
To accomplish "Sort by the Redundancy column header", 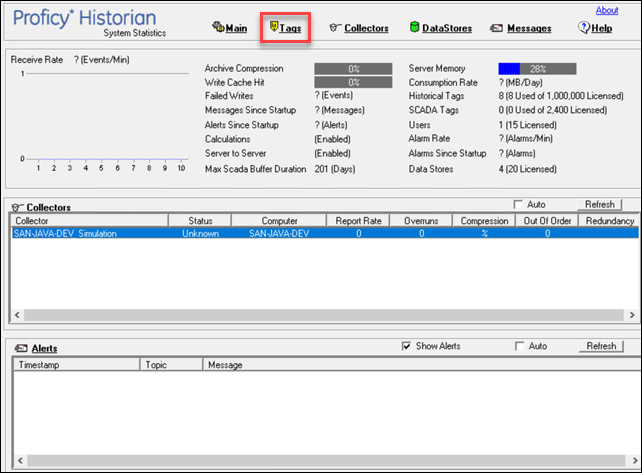I will pyautogui.click(x=609, y=221).
